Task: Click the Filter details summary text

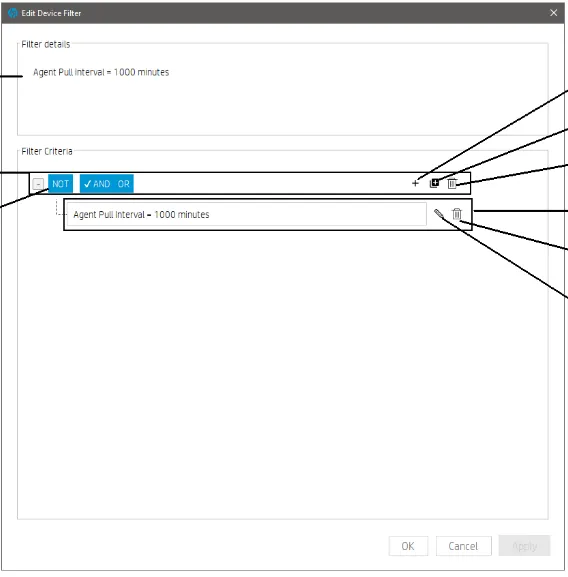Action: click(101, 72)
